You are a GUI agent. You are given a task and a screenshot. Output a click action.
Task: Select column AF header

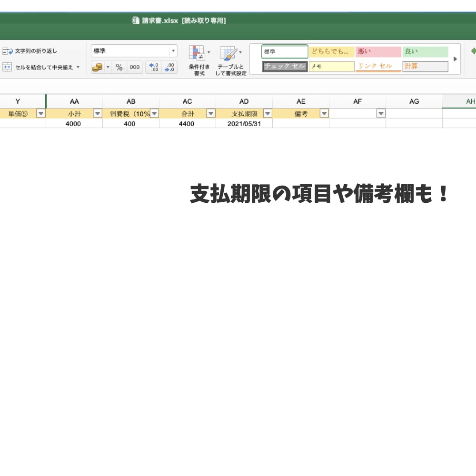357,101
